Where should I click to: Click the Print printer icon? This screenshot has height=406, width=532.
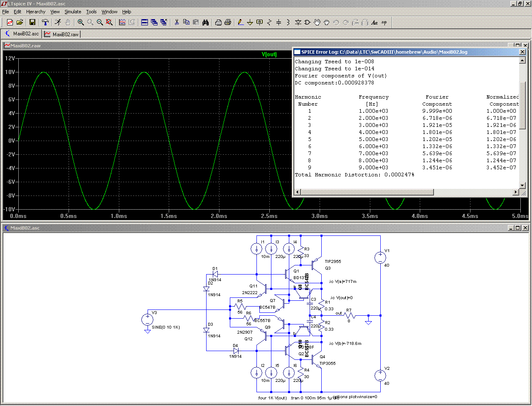click(x=228, y=22)
